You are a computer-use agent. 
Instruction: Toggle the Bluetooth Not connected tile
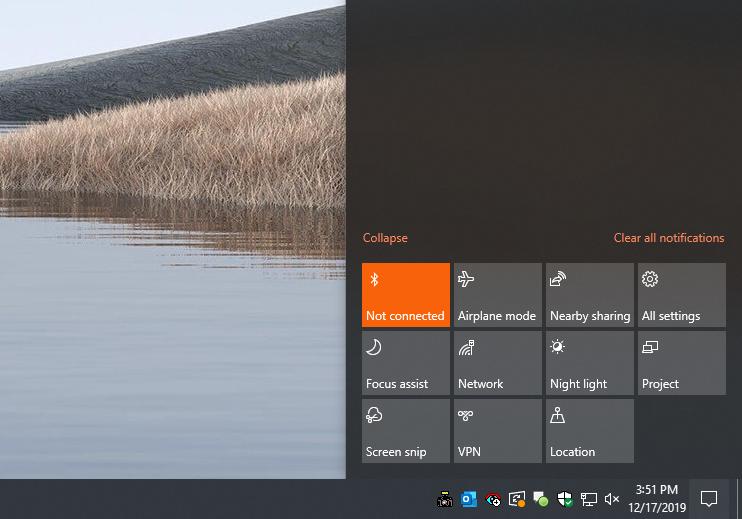tap(406, 295)
